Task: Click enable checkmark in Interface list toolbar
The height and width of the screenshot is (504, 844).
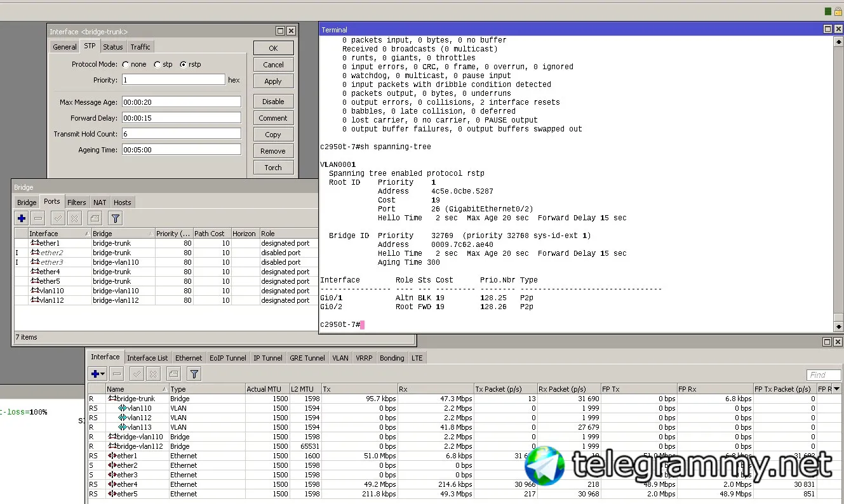Action: pyautogui.click(x=137, y=375)
